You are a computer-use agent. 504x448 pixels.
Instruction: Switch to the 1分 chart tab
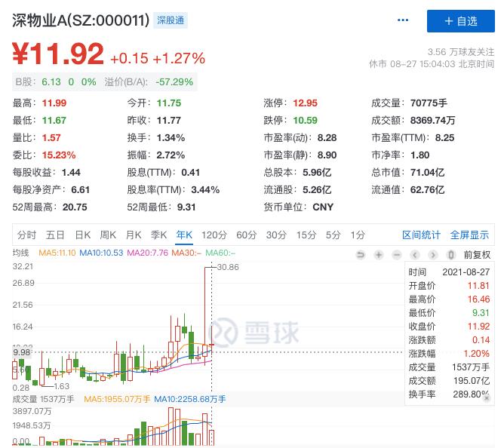click(x=358, y=235)
